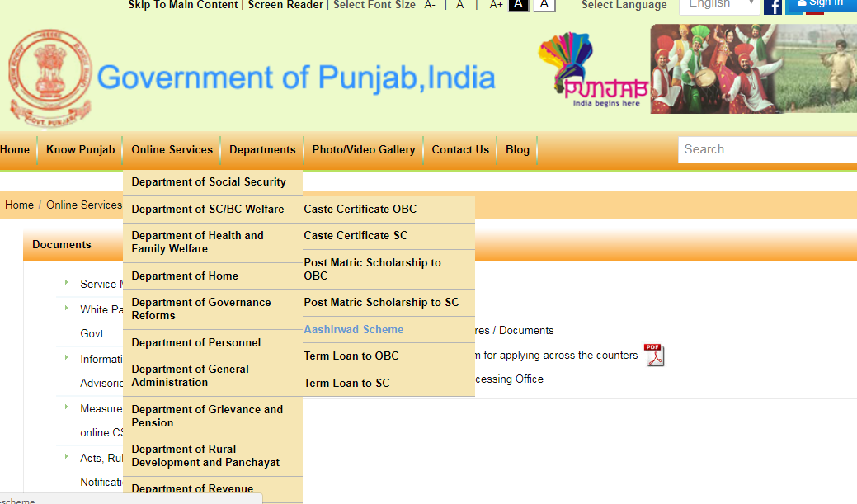Open the English language dropdown
Image resolution: width=857 pixels, height=504 pixels.
[718, 5]
